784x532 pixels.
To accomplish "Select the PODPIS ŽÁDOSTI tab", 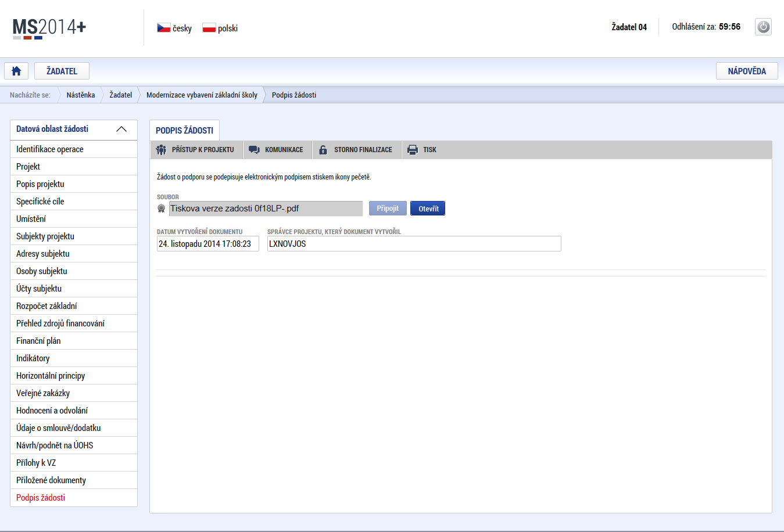I will click(x=184, y=131).
